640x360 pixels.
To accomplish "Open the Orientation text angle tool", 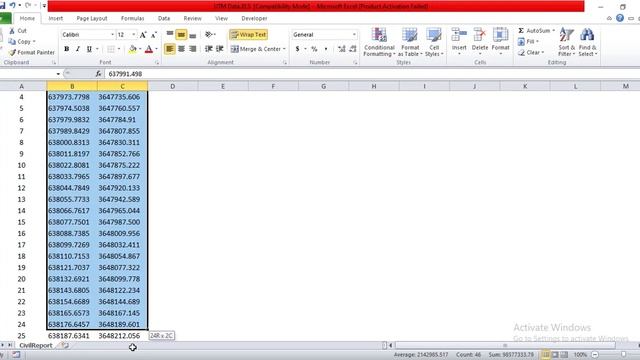I will (x=209, y=34).
